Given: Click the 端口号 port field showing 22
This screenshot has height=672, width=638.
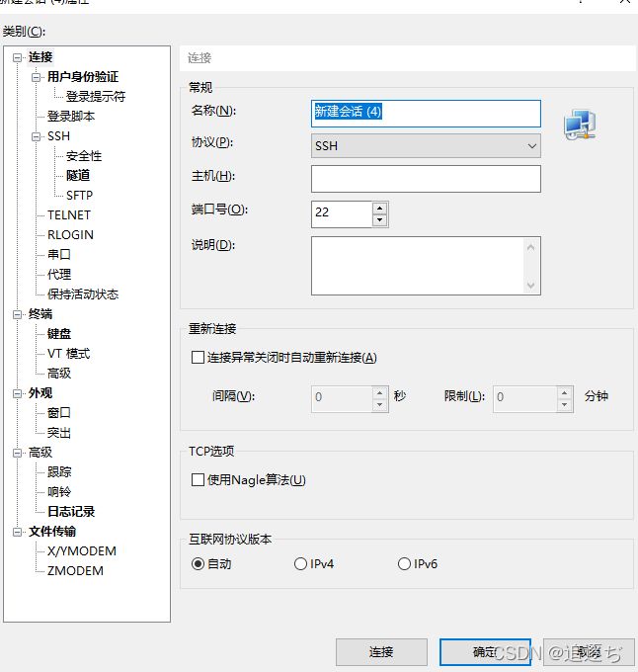Looking at the screenshot, I should [342, 213].
